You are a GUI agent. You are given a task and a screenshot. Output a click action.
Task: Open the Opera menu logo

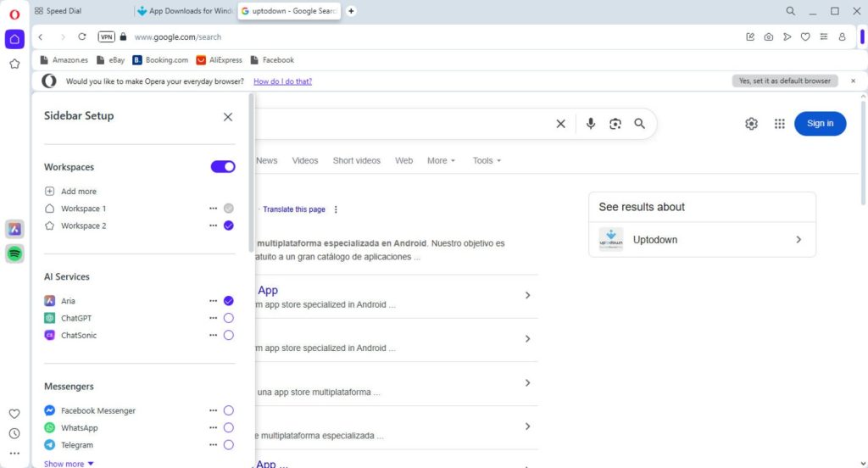[14, 14]
